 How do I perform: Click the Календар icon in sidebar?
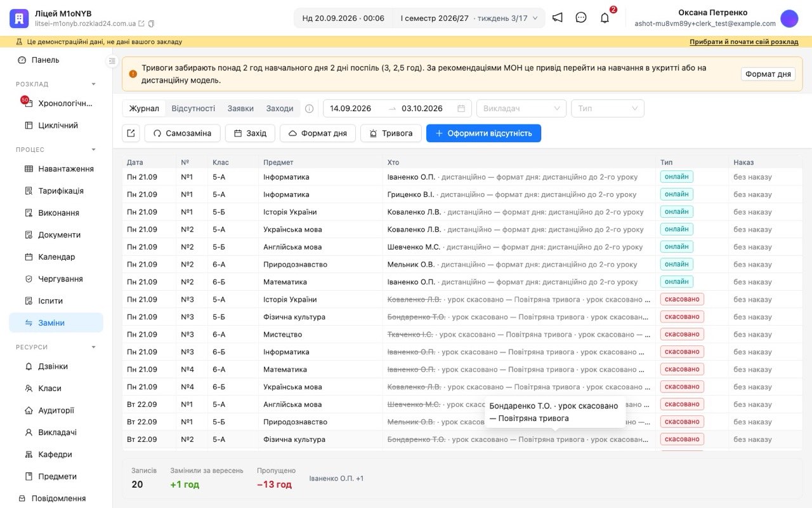[29, 257]
